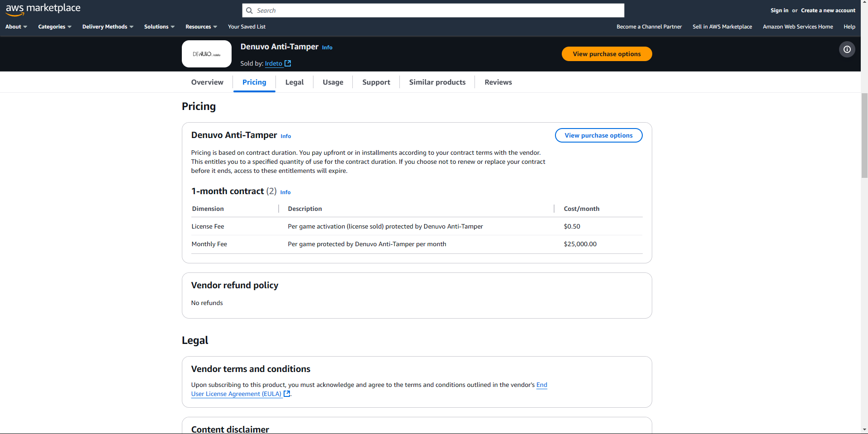868x434 pixels.
Task: Open the info circle icon in header
Action: pos(847,49)
